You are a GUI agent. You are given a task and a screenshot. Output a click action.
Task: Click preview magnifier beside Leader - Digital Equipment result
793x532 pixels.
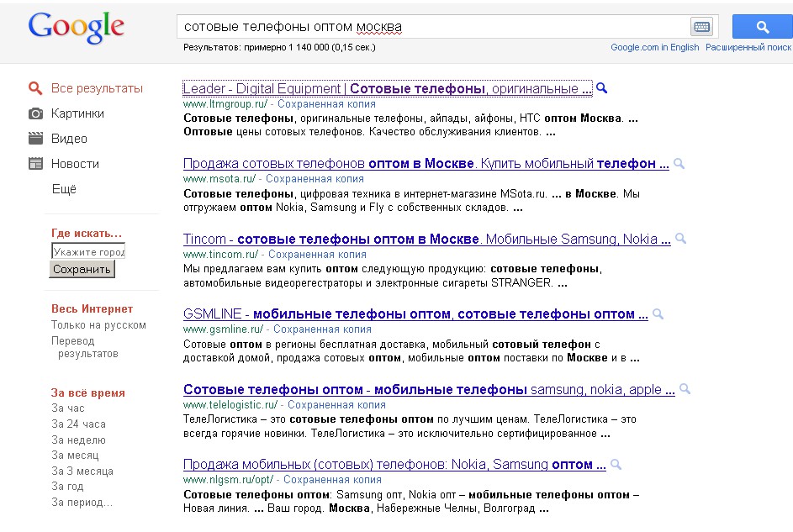(601, 88)
